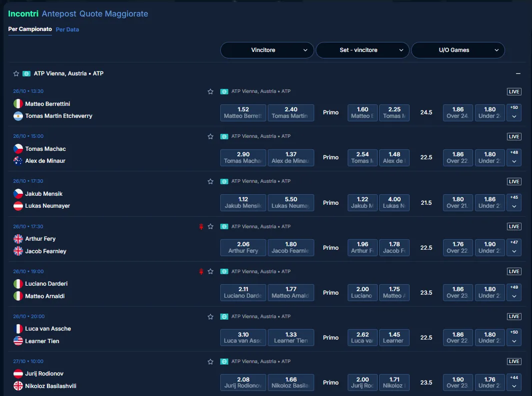Click LIVE badge for Machac match
This screenshot has width=532, height=396.
tap(514, 137)
